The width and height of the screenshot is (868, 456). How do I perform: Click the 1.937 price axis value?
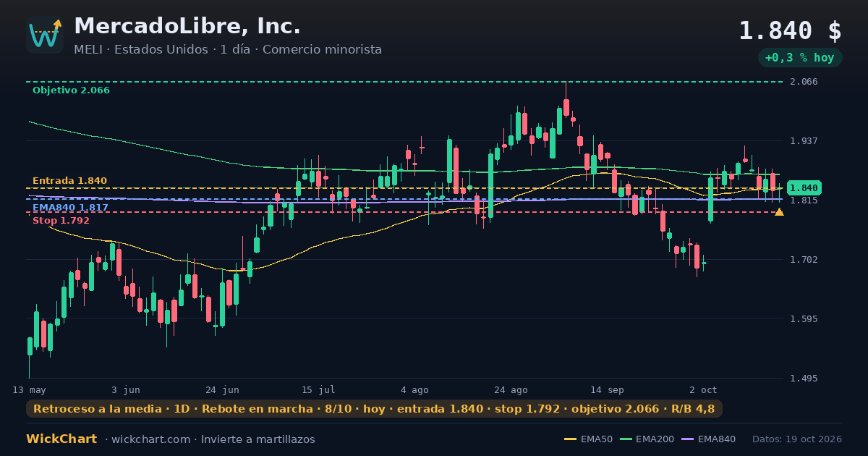(x=804, y=141)
